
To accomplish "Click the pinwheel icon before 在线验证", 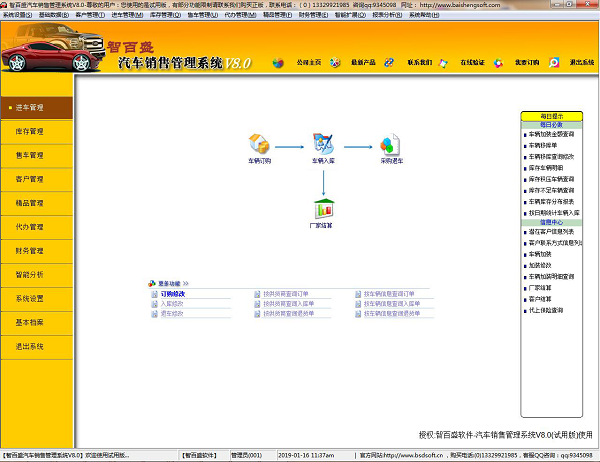I will (x=443, y=63).
